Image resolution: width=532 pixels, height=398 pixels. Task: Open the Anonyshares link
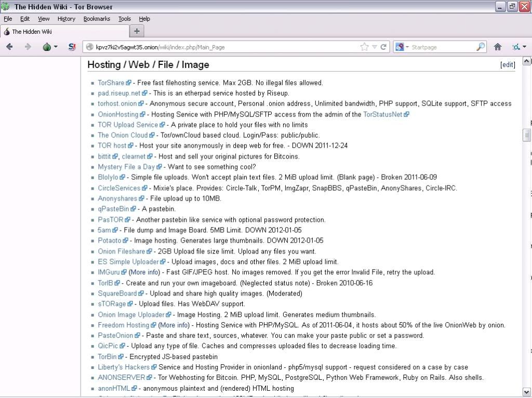[x=117, y=199]
